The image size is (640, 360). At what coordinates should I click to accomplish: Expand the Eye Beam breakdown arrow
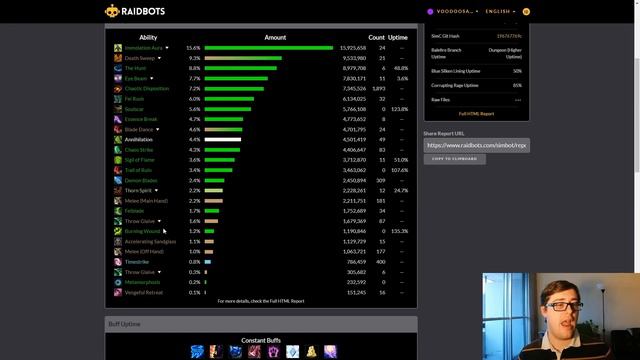[151, 78]
